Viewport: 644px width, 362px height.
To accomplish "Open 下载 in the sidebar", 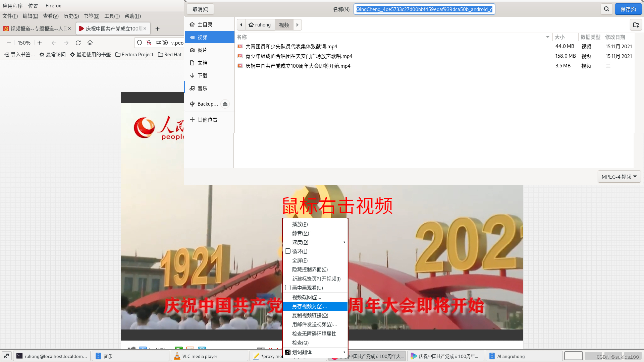I will click(x=209, y=76).
